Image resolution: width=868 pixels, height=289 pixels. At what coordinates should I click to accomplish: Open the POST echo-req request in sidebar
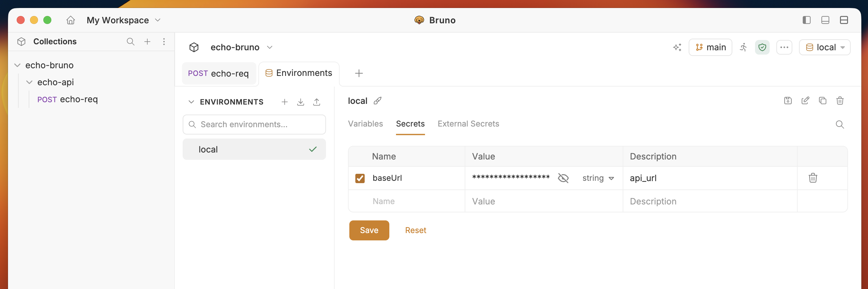tap(67, 100)
